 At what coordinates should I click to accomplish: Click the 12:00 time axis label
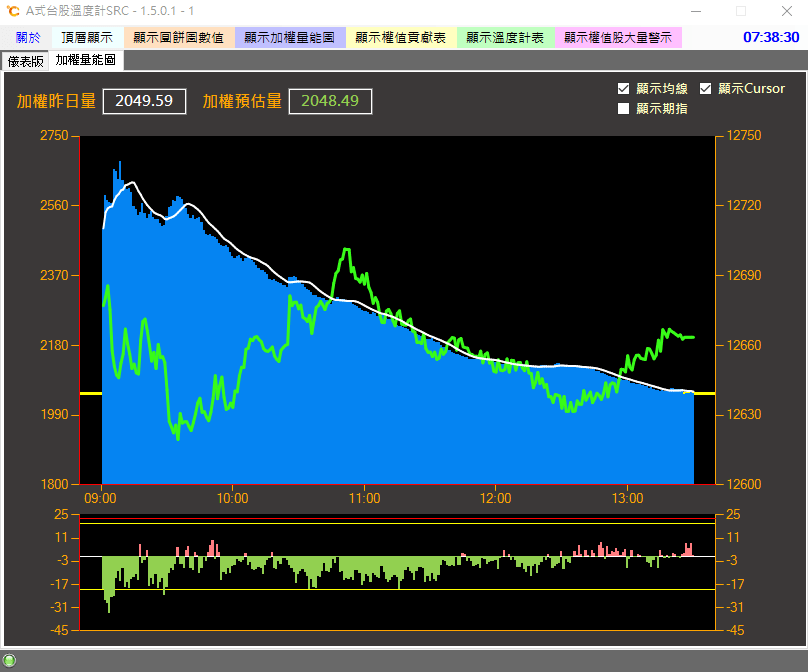[496, 498]
